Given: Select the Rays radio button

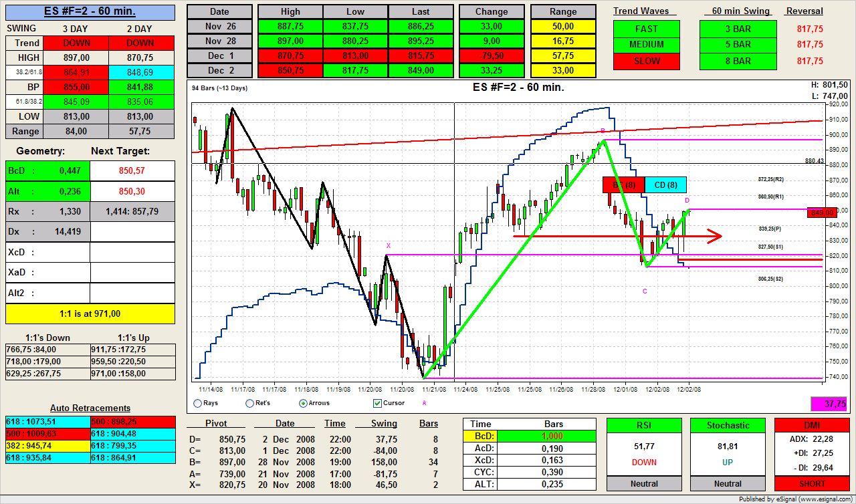Looking at the screenshot, I should coord(197,403).
